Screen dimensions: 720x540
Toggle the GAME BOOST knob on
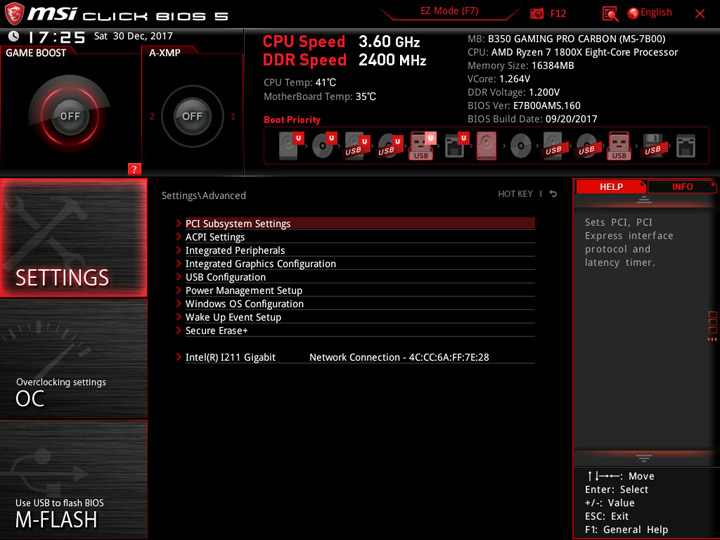pyautogui.click(x=70, y=116)
